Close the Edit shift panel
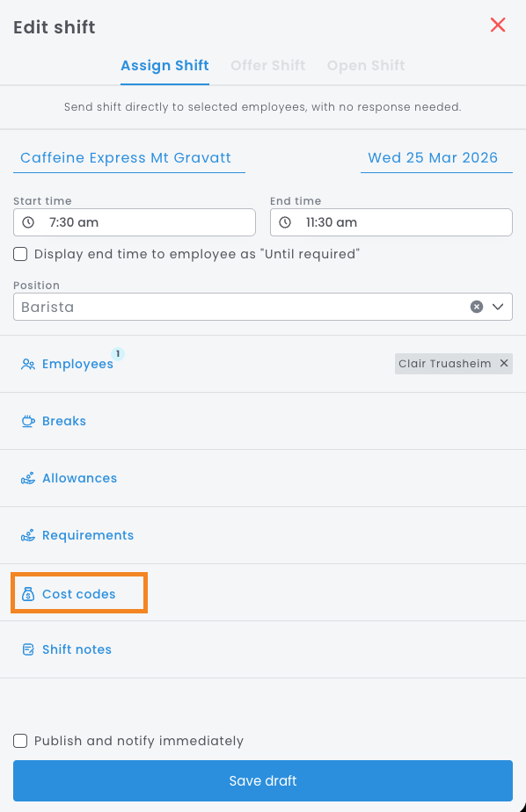This screenshot has width=526, height=812. [498, 25]
